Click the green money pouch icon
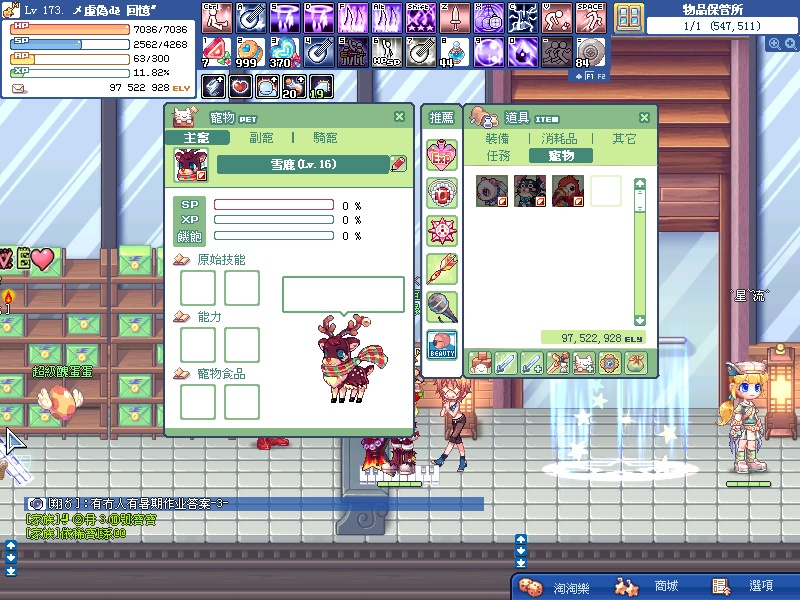 click(x=635, y=363)
